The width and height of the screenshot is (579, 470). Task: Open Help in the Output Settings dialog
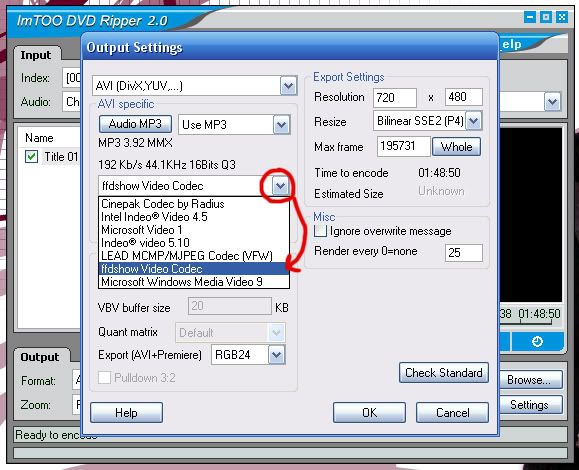click(x=126, y=412)
